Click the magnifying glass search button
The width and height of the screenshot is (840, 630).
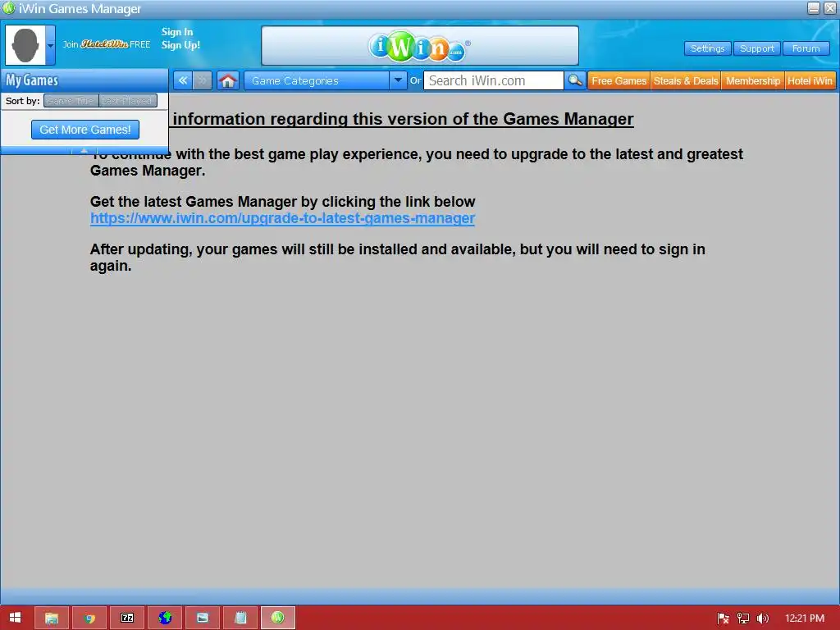click(575, 81)
